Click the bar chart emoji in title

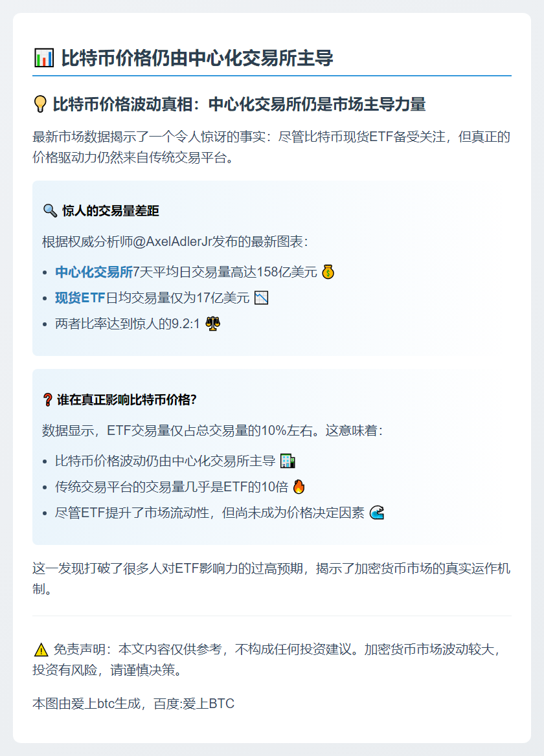(x=44, y=58)
